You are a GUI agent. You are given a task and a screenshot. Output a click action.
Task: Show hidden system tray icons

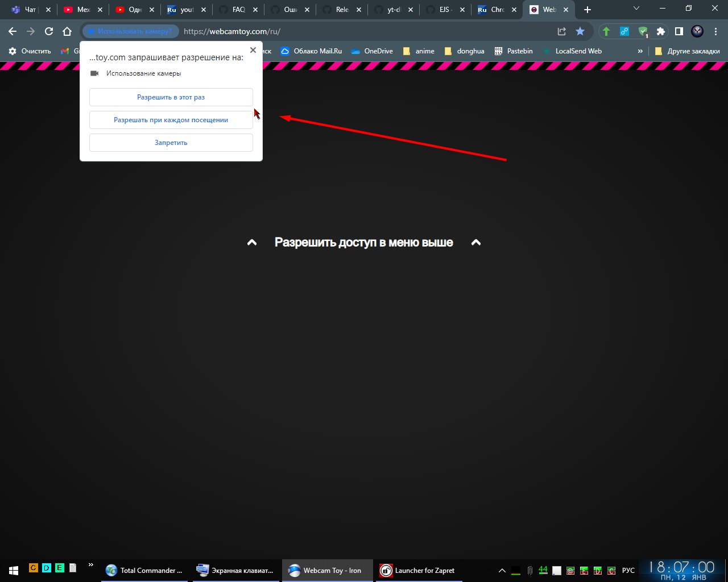pos(502,570)
